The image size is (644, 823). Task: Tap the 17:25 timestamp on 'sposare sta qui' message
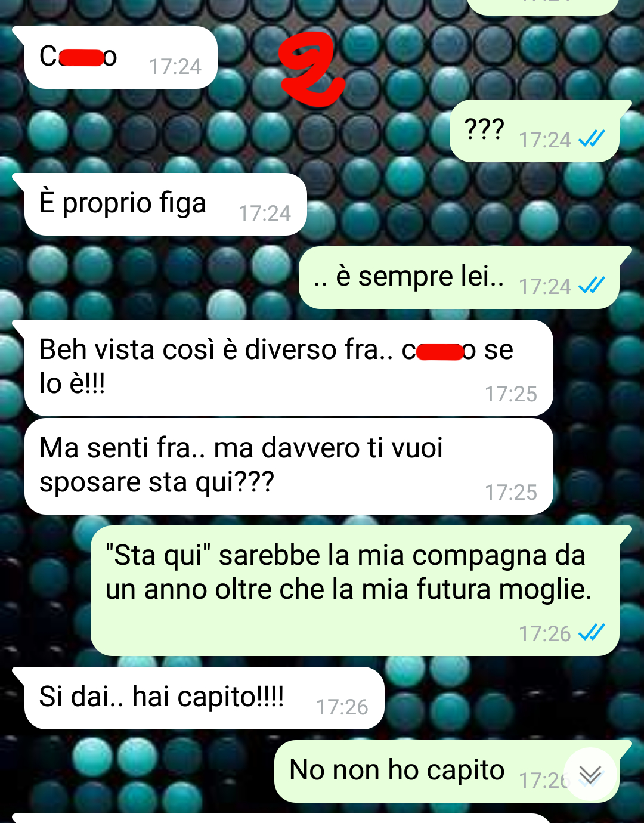click(x=510, y=492)
